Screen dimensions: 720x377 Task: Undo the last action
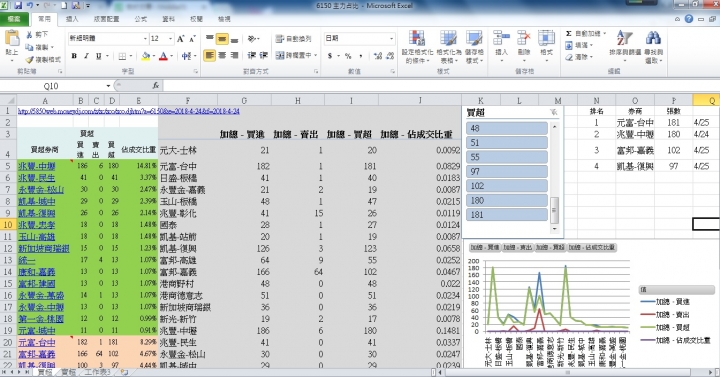pos(30,6)
